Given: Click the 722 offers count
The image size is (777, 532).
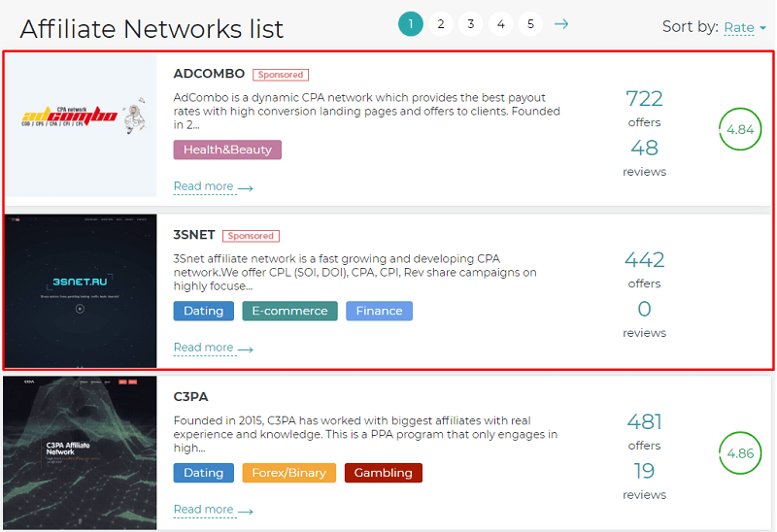Looking at the screenshot, I should [x=644, y=99].
